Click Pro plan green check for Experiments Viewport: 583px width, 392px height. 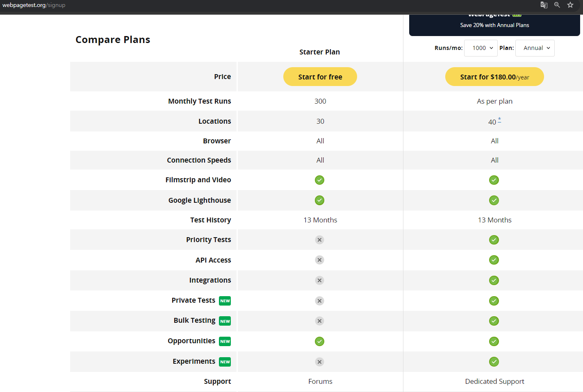[494, 362]
